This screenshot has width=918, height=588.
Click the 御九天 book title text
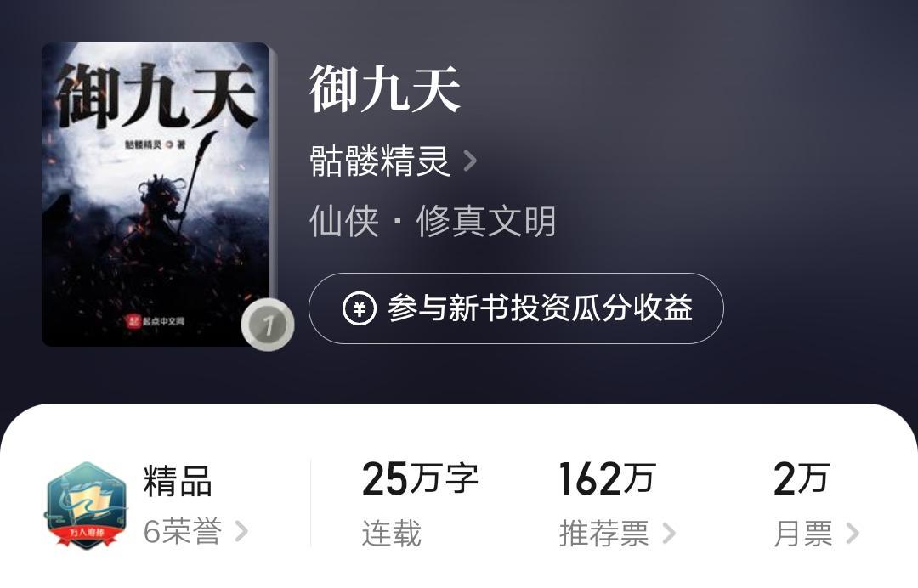tap(385, 89)
